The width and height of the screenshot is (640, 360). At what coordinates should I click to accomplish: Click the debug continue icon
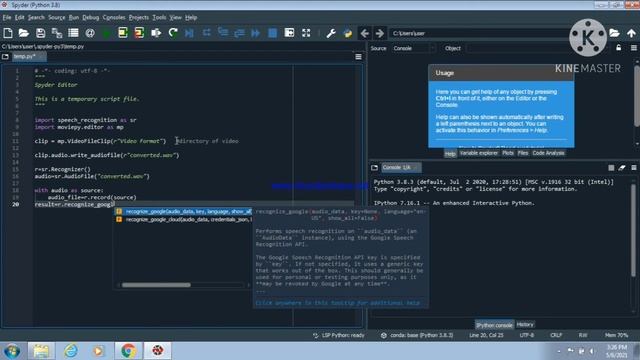[256, 33]
